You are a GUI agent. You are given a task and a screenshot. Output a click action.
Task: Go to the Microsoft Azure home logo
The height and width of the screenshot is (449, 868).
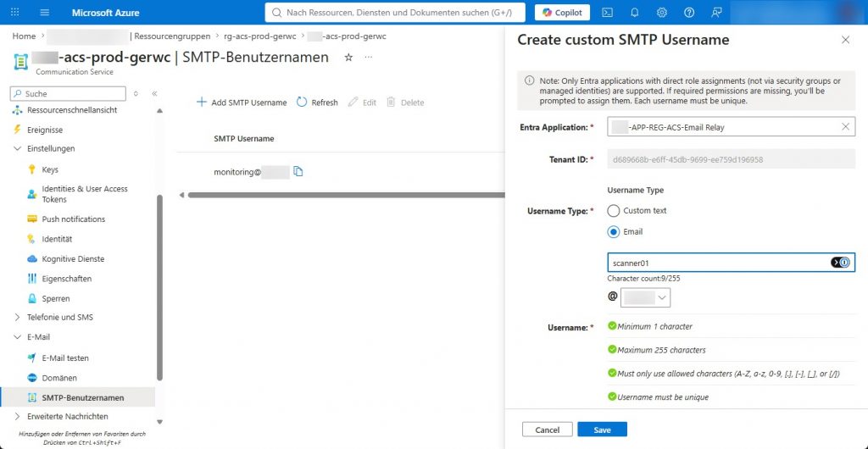pos(106,12)
